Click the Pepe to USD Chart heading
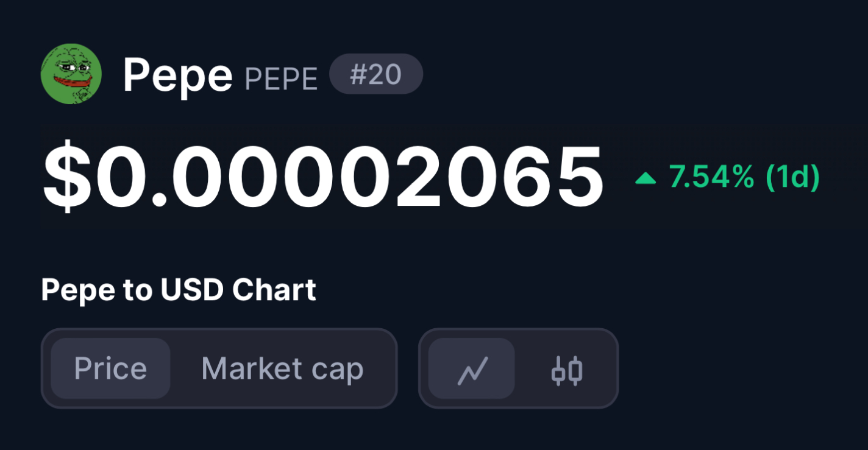Image resolution: width=868 pixels, height=450 pixels. coord(179,290)
